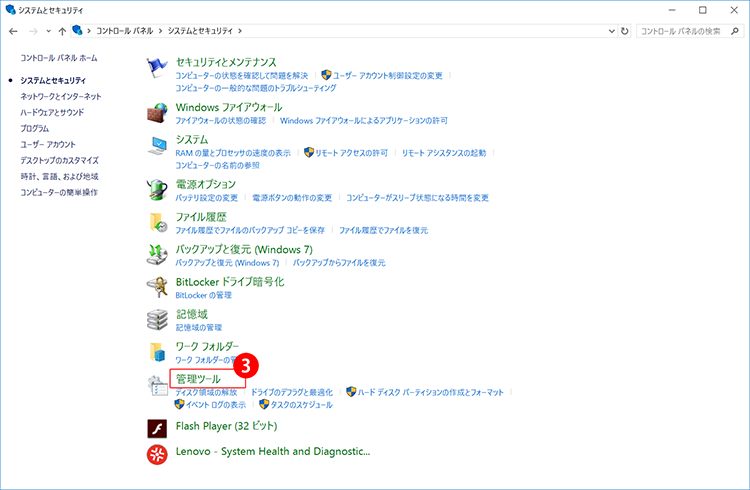750x490 pixels.
Task: Click the イベント ログの表示 link
Action: [x=210, y=405]
